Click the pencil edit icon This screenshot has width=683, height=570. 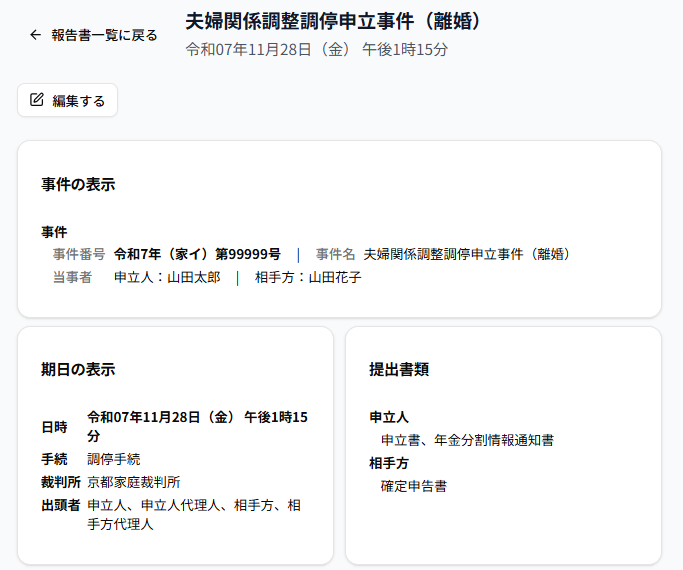click(37, 100)
